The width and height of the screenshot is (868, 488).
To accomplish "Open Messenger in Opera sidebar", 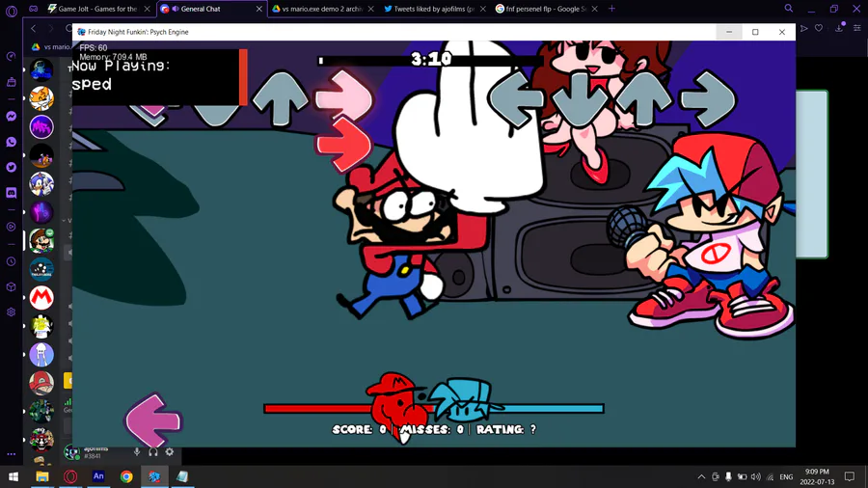I will pyautogui.click(x=11, y=116).
